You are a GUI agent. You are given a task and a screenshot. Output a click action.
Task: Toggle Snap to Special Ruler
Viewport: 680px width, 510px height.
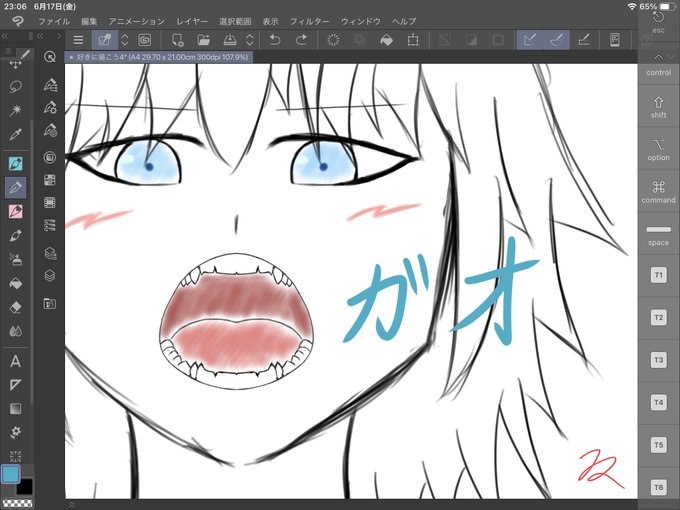pos(556,40)
